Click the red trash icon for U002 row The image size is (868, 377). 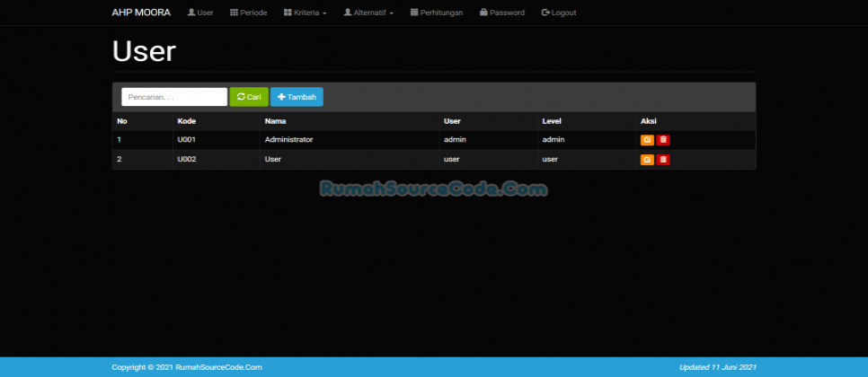point(663,160)
